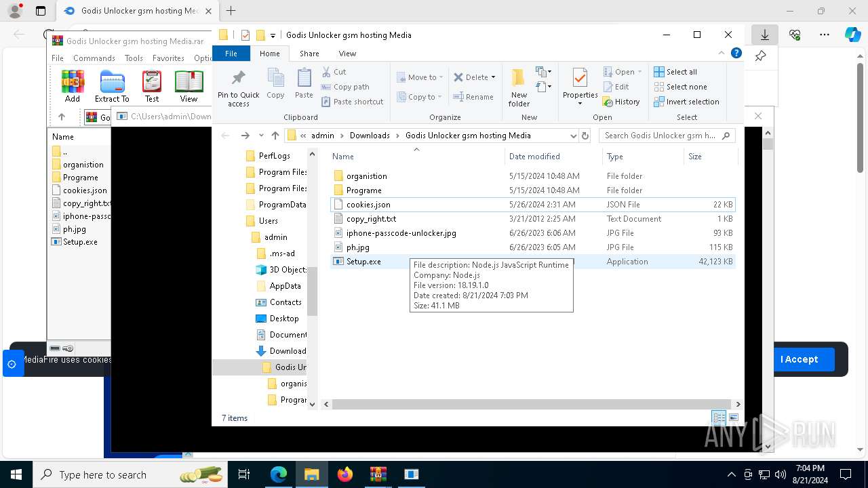Switch to details view button
The height and width of the screenshot is (488, 868).
click(x=719, y=418)
